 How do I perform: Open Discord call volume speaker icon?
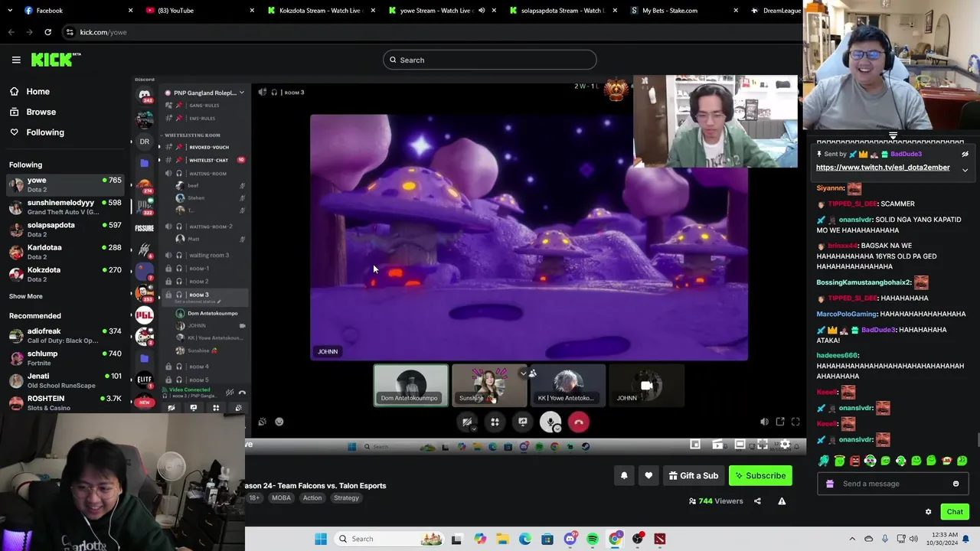(x=764, y=422)
